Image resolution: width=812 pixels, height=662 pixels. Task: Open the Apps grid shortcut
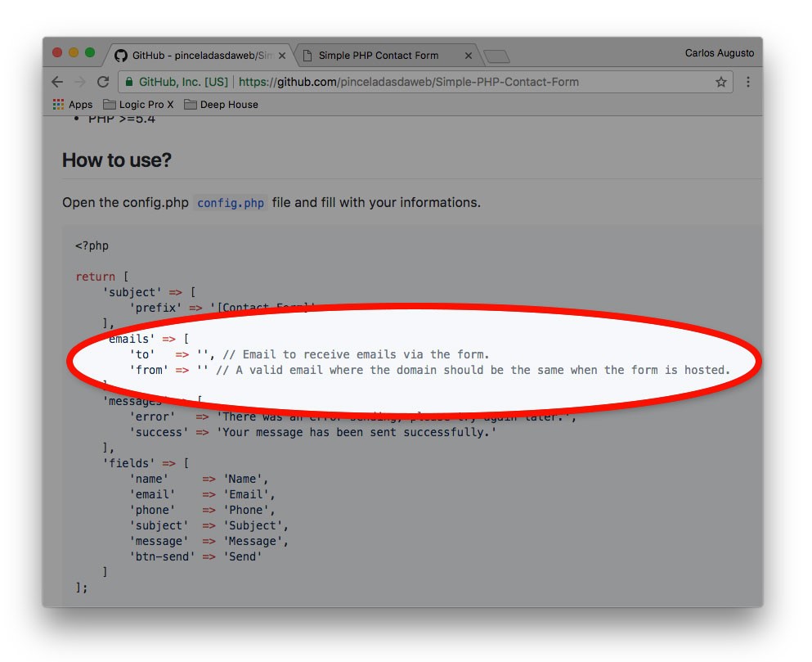pos(73,105)
